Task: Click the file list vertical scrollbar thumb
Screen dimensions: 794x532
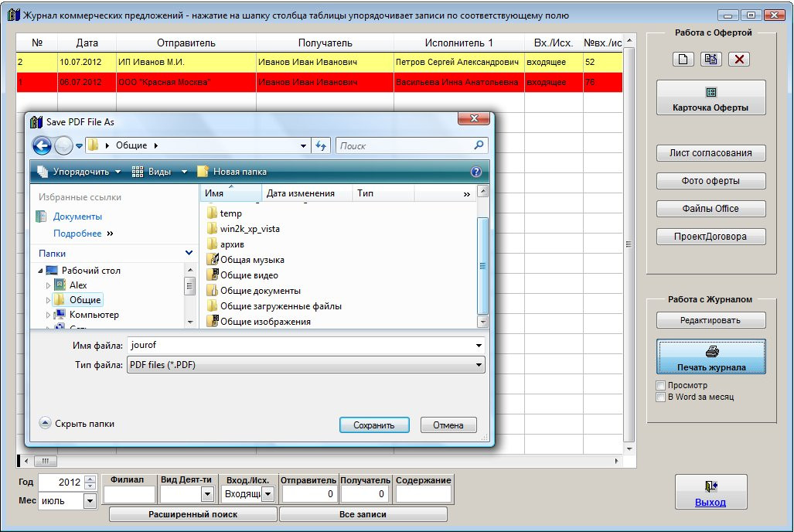Action: coord(482,265)
